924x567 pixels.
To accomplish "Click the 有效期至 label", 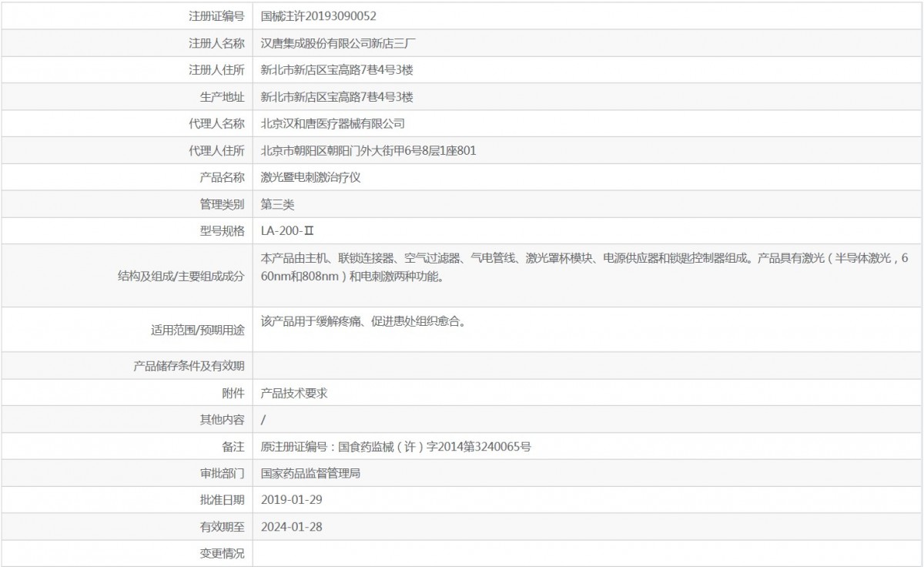I will [x=223, y=526].
